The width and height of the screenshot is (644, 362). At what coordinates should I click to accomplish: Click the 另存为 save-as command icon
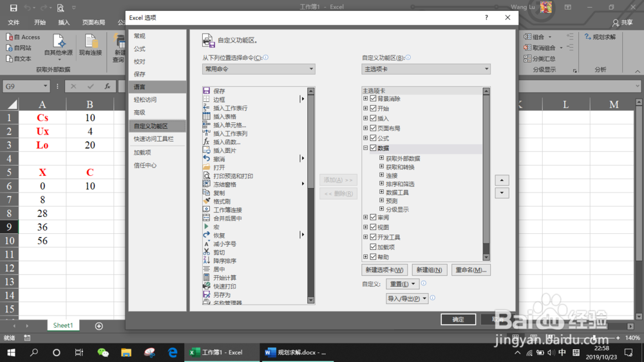click(207, 294)
